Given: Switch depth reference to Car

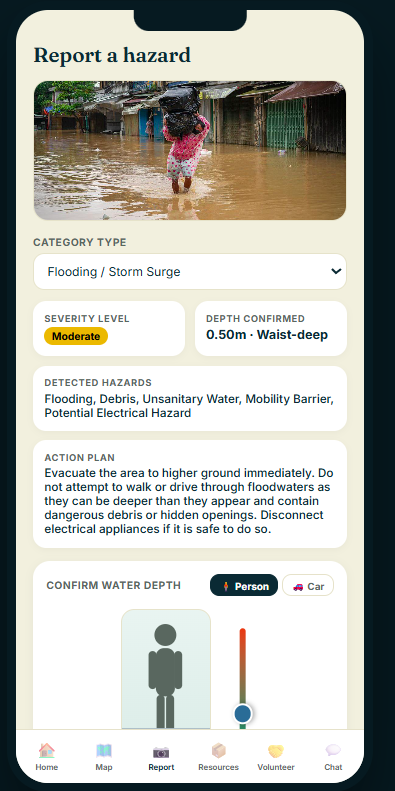Looking at the screenshot, I should [308, 585].
